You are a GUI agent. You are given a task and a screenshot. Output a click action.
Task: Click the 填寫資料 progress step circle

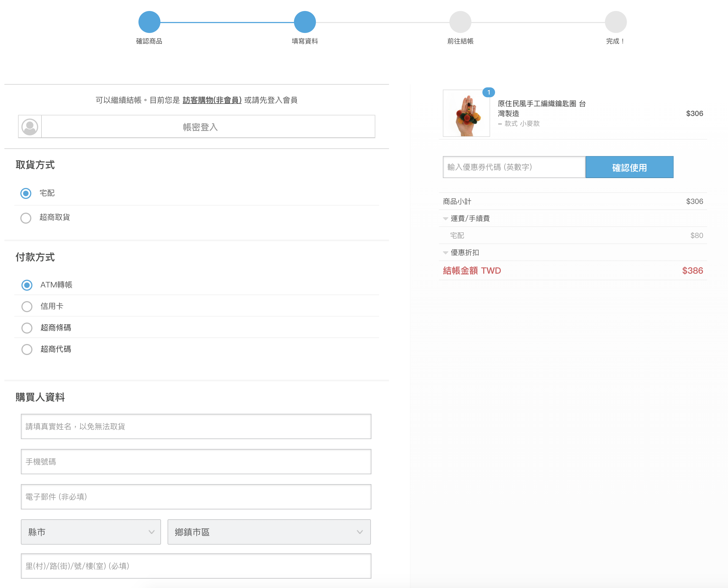304,22
